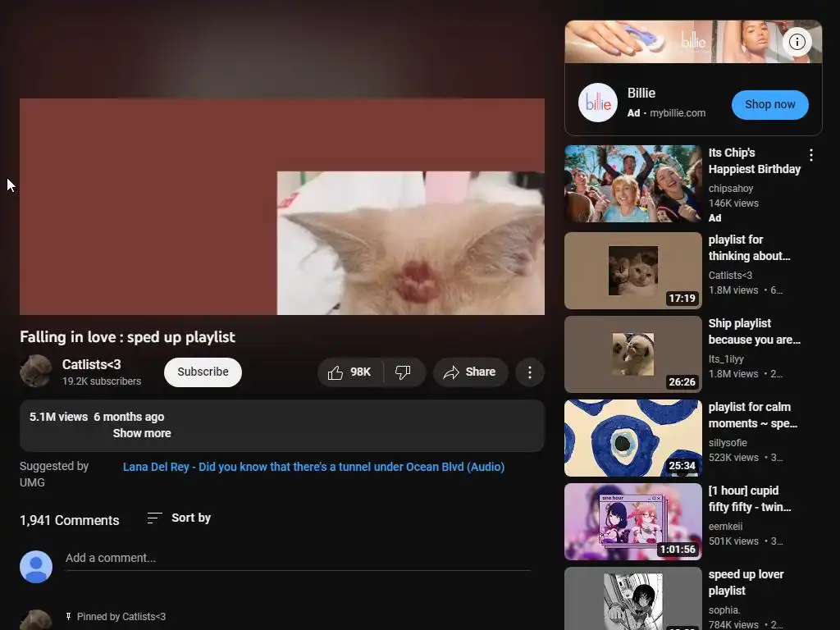840x630 pixels.
Task: Click the chipsahoy channel name
Action: [731, 189]
